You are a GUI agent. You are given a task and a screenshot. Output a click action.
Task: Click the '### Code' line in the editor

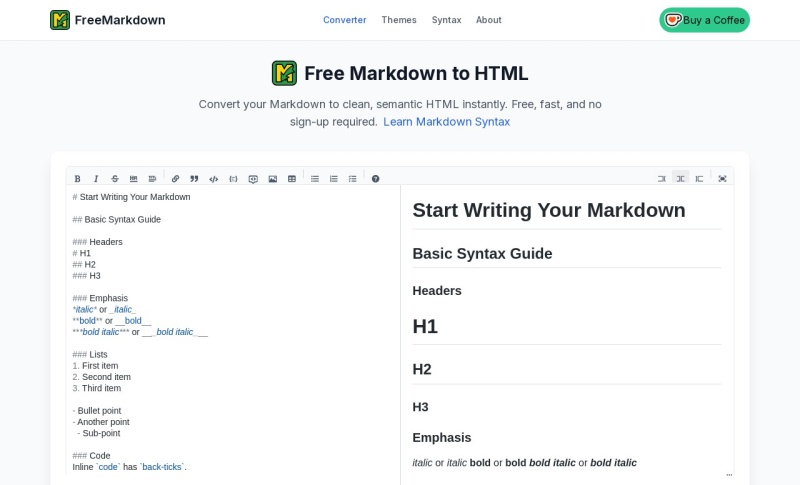(91, 455)
